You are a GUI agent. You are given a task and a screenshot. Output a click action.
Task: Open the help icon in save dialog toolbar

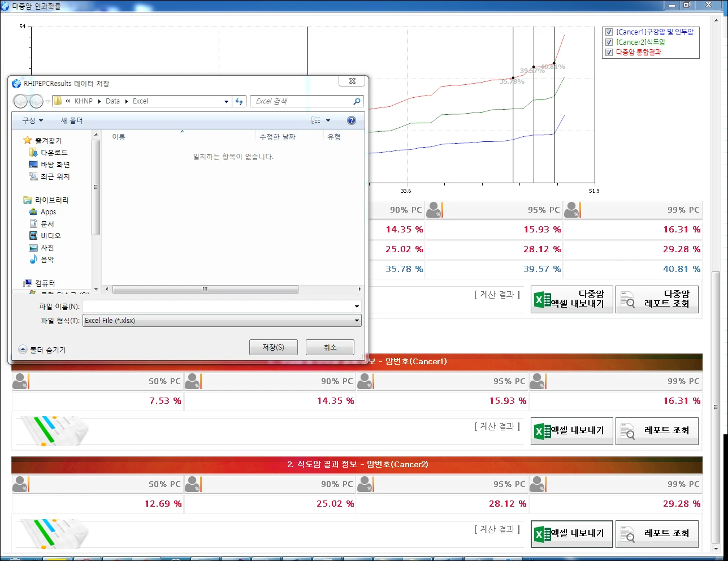352,120
